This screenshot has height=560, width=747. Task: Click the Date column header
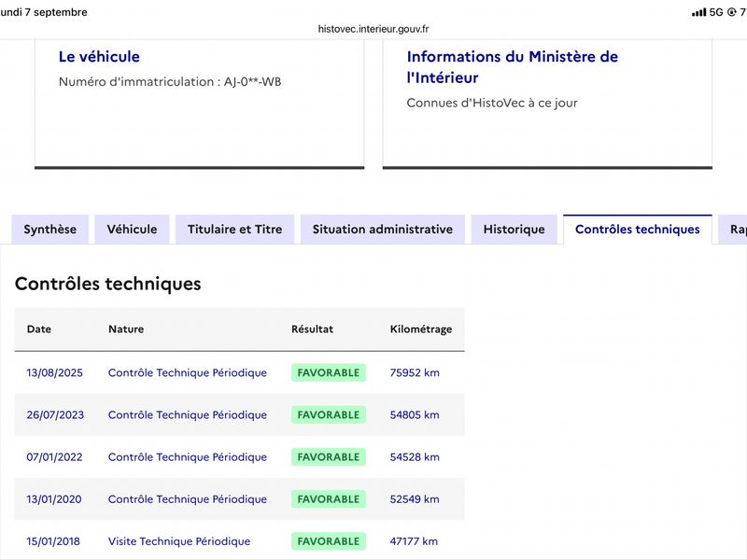(x=38, y=329)
